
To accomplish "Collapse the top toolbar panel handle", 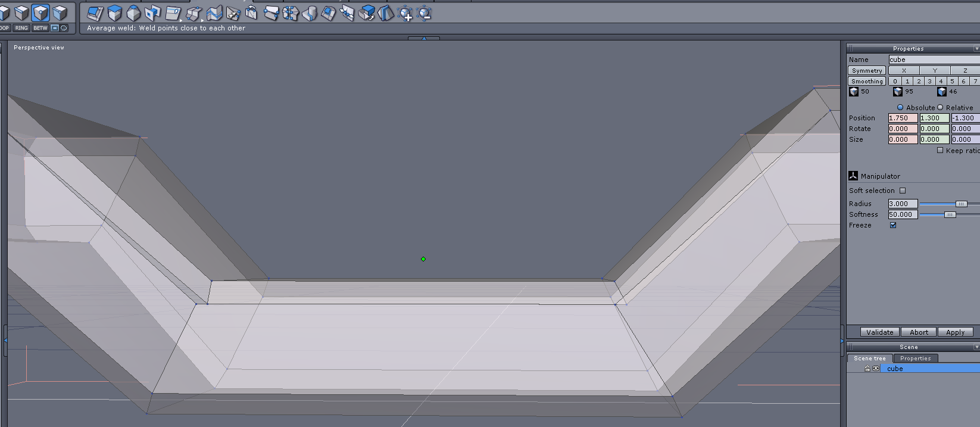I will 424,38.
